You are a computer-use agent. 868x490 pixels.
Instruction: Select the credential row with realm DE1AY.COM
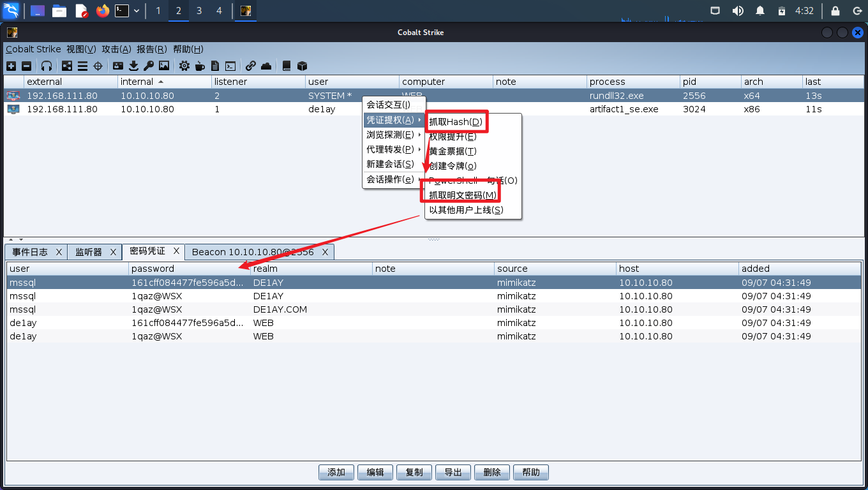coord(434,309)
